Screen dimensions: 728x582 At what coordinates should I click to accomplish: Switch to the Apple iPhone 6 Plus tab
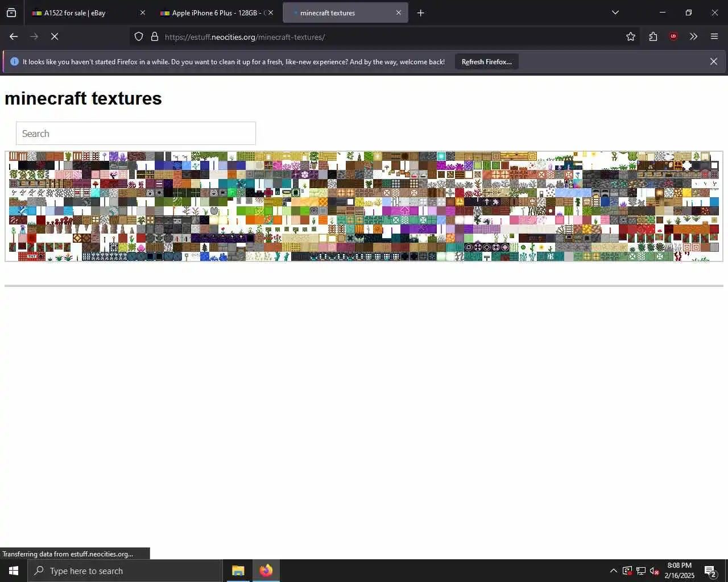click(x=216, y=13)
